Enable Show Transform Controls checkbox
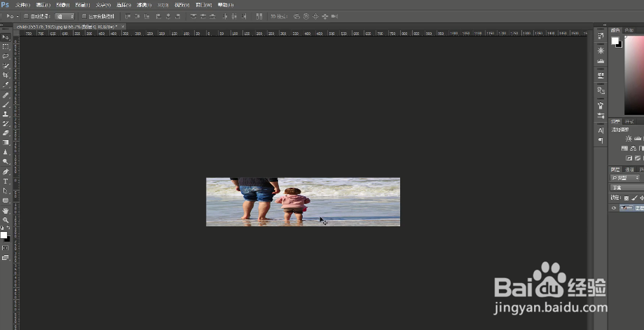This screenshot has height=330, width=644. [84, 16]
